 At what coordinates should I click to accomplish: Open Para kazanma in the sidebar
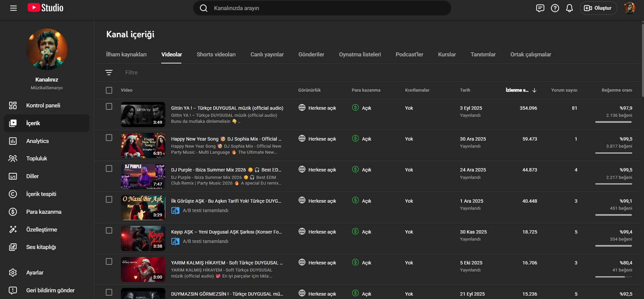pos(44,212)
